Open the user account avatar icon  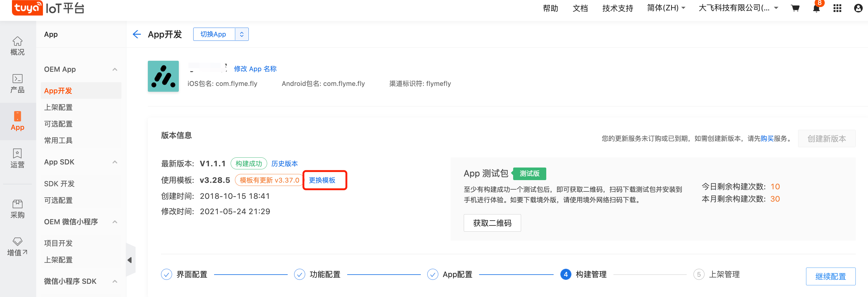(x=858, y=8)
